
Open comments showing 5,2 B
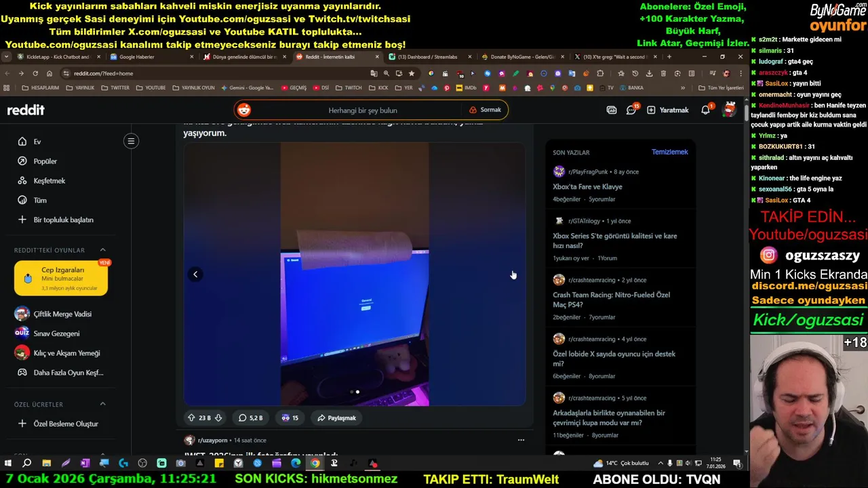point(251,418)
